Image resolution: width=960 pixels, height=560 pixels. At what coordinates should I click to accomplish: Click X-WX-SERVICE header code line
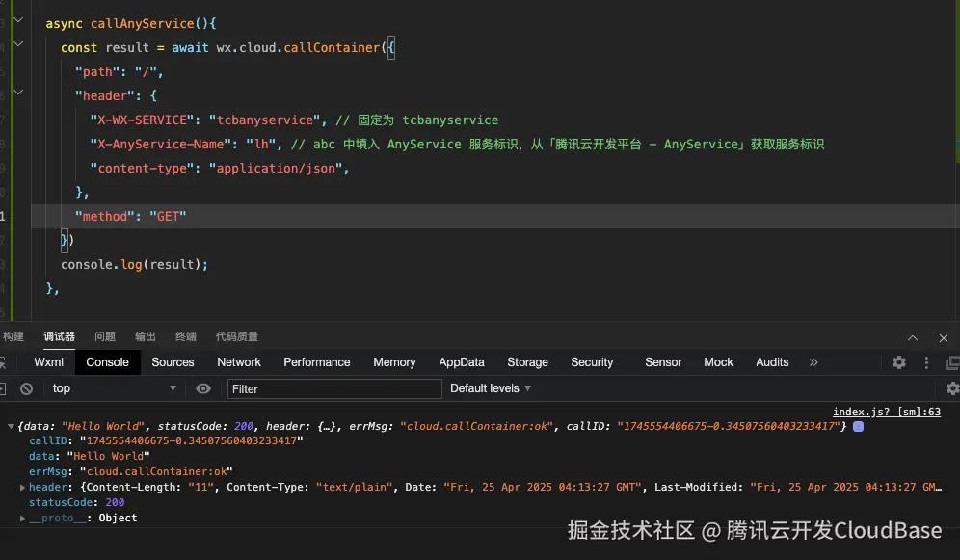tap(294, 120)
